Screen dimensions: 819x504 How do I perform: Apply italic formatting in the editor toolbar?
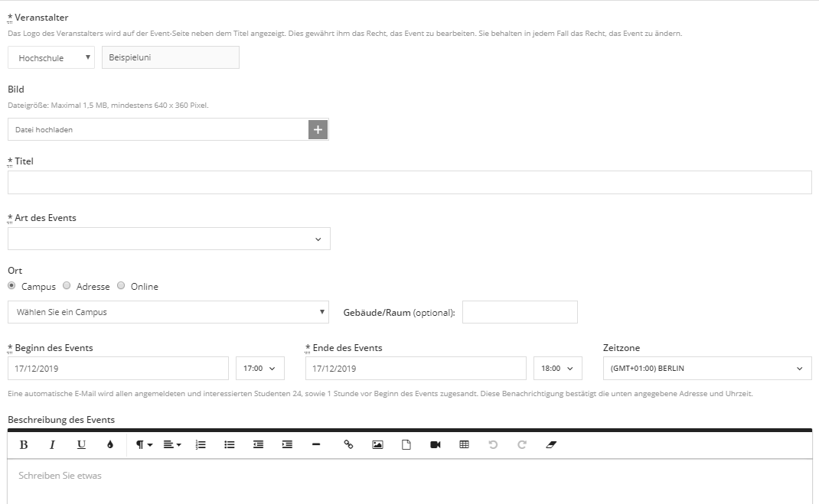[x=52, y=444]
